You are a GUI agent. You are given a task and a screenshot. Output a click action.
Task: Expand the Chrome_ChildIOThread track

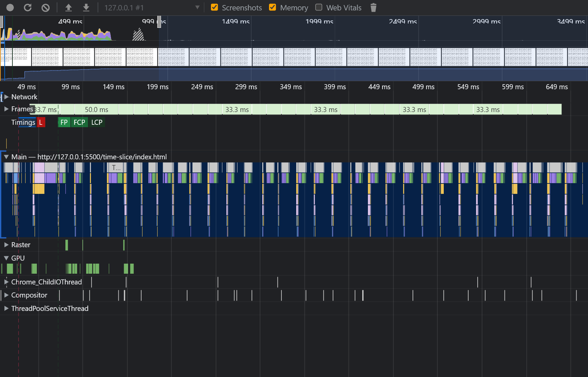[6, 282]
